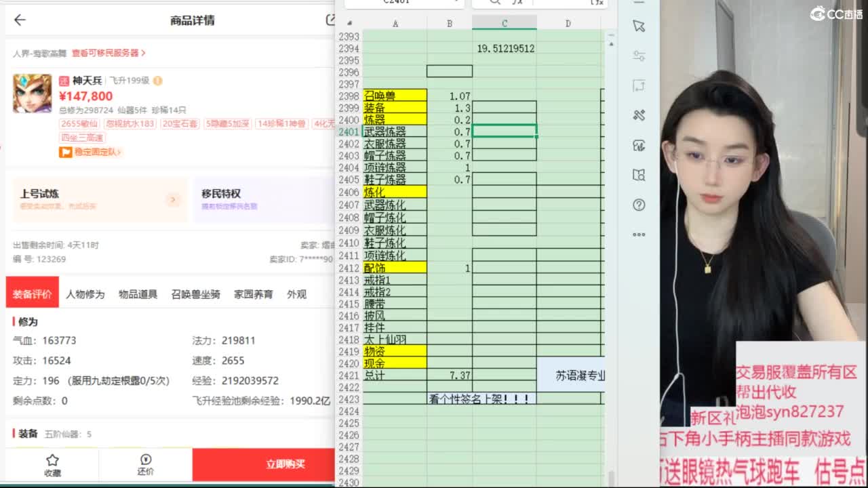Click the spreadsheet Name Box cell reference
868x488 pixels.
(404, 3)
